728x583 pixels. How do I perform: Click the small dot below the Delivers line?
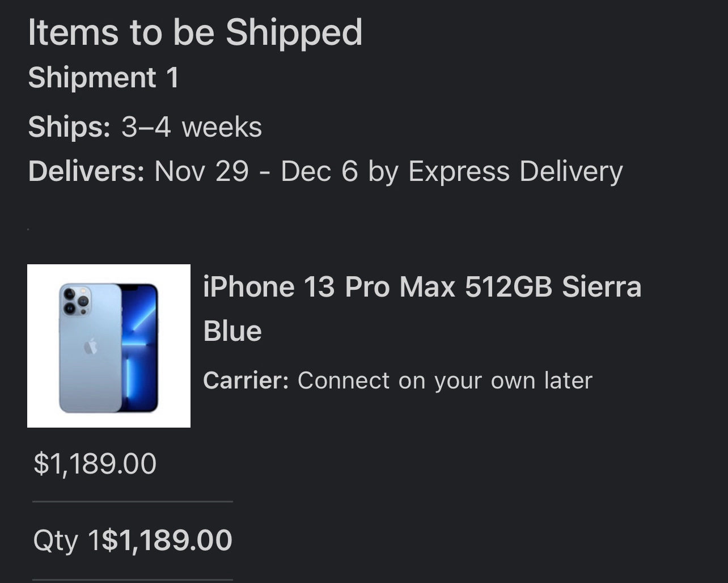(28, 230)
